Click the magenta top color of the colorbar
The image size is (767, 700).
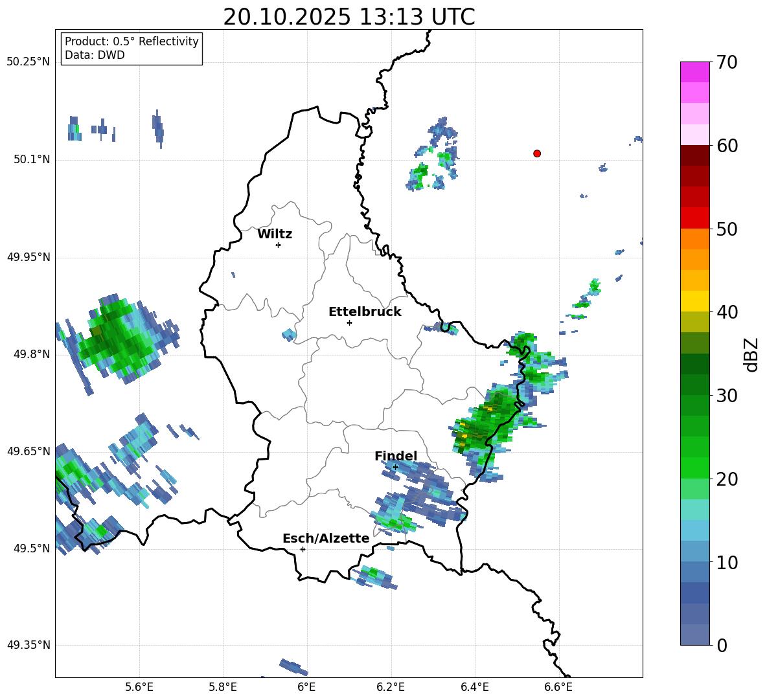pyautogui.click(x=695, y=72)
